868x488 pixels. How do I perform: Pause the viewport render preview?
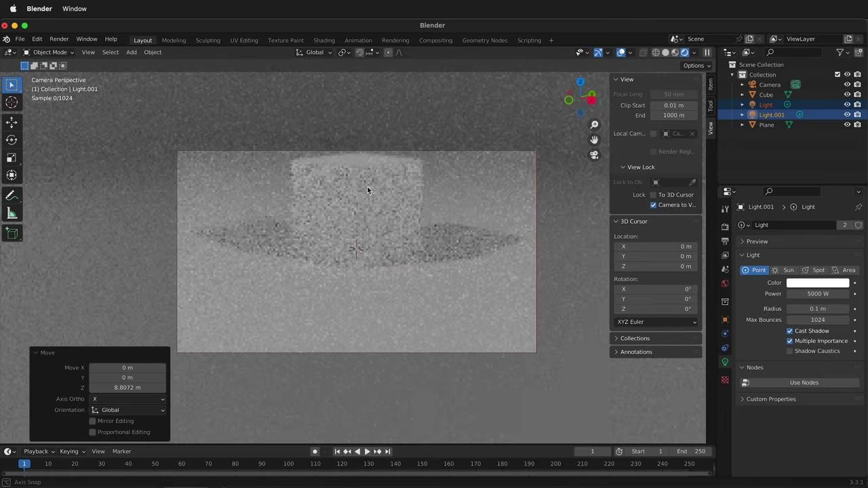(x=707, y=52)
